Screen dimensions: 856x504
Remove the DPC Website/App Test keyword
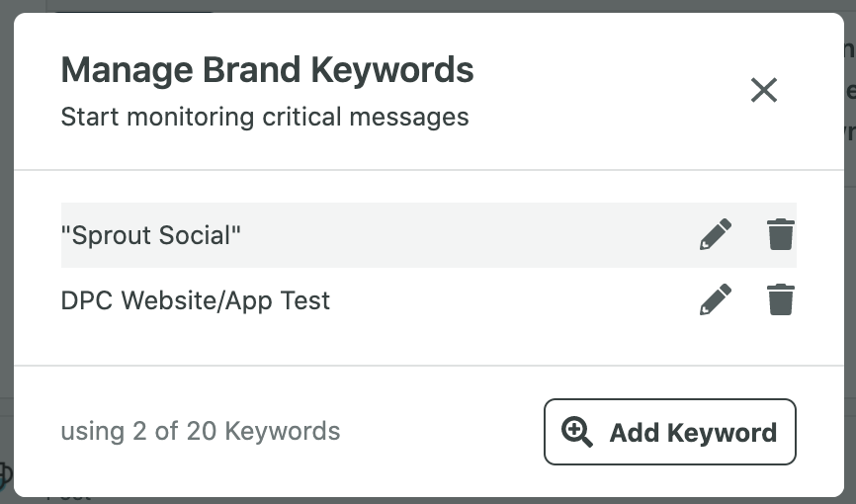pyautogui.click(x=781, y=299)
